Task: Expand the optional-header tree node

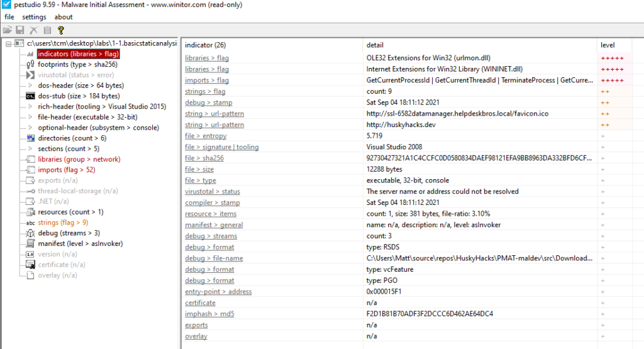Action: [x=30, y=128]
